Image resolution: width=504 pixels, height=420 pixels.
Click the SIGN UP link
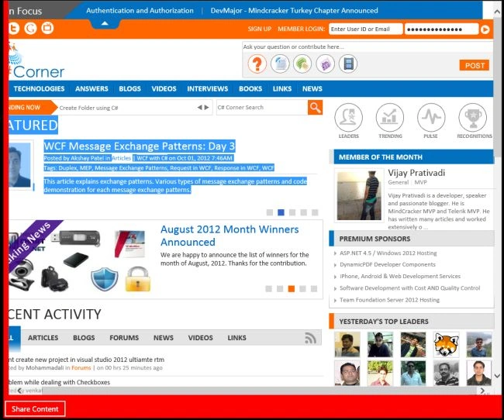point(260,29)
